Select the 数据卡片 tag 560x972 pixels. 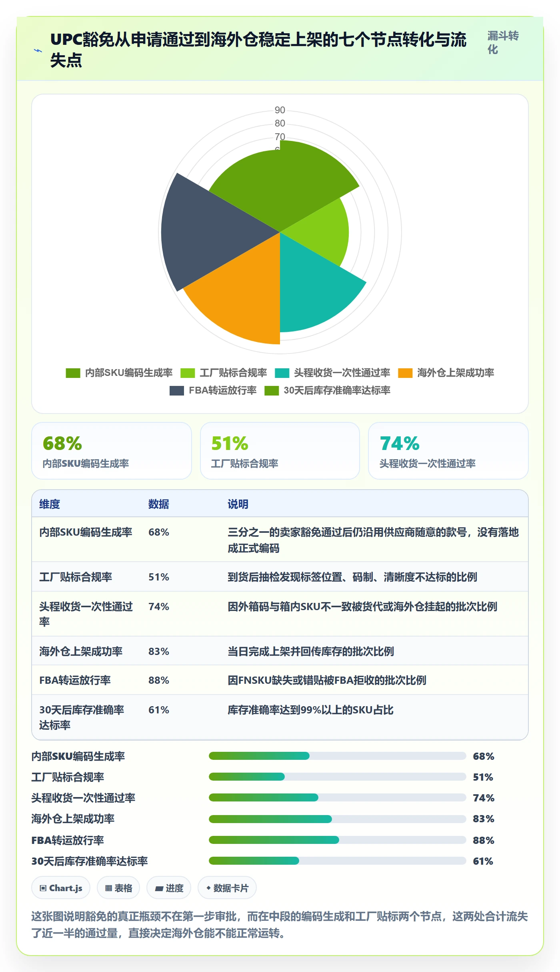(x=227, y=888)
